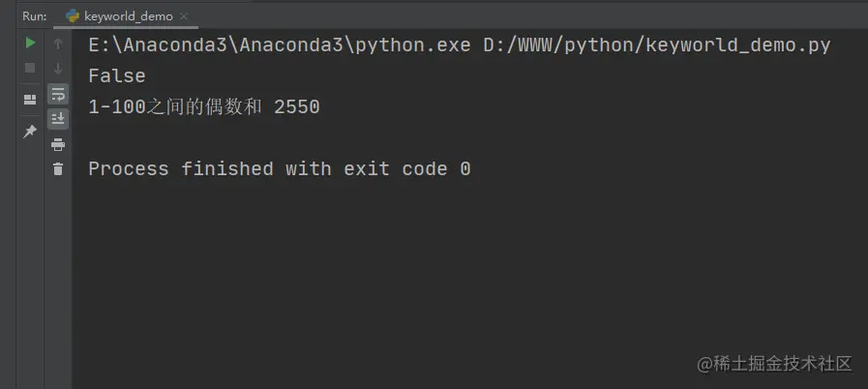Click the Process finished with exit code line
Image resolution: width=868 pixels, height=389 pixels.
pos(280,168)
